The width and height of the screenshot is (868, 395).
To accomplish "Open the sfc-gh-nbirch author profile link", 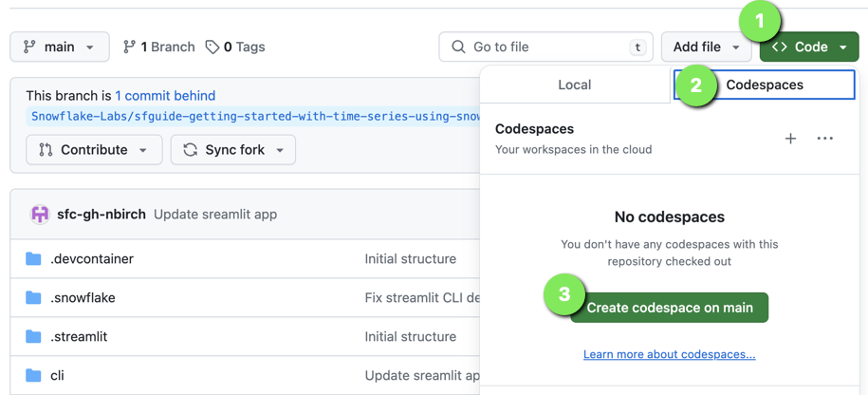I will [102, 215].
